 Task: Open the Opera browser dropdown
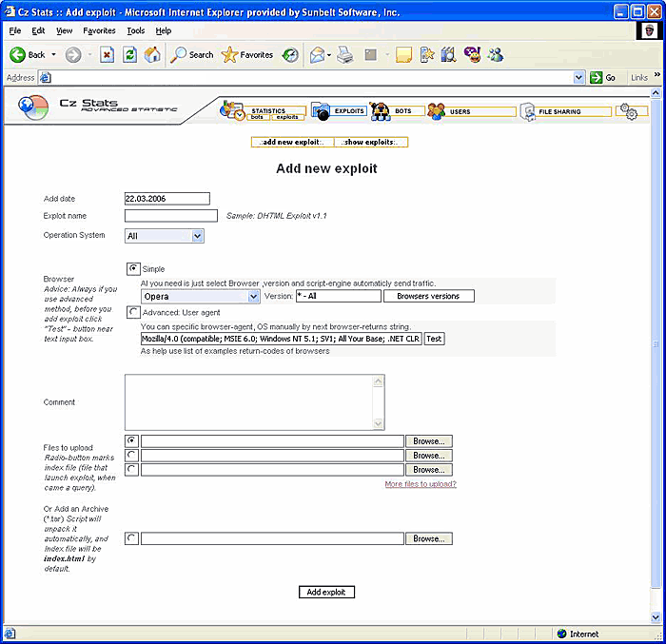200,296
